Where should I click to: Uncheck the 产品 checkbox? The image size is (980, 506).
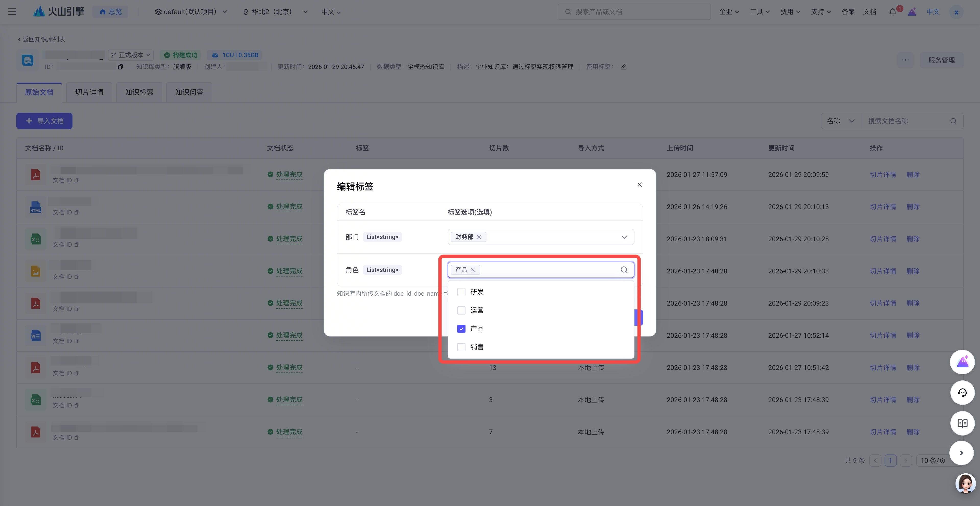point(461,329)
